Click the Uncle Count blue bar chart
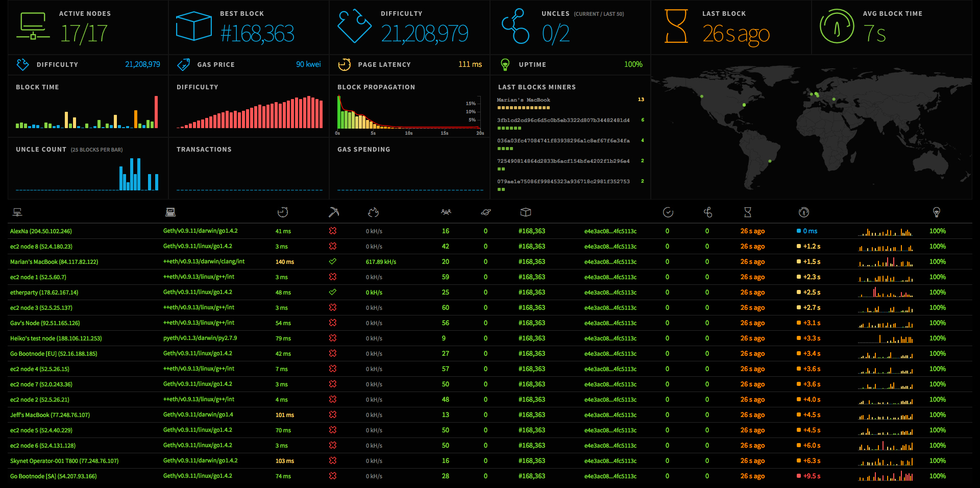980x488 pixels. point(87,174)
